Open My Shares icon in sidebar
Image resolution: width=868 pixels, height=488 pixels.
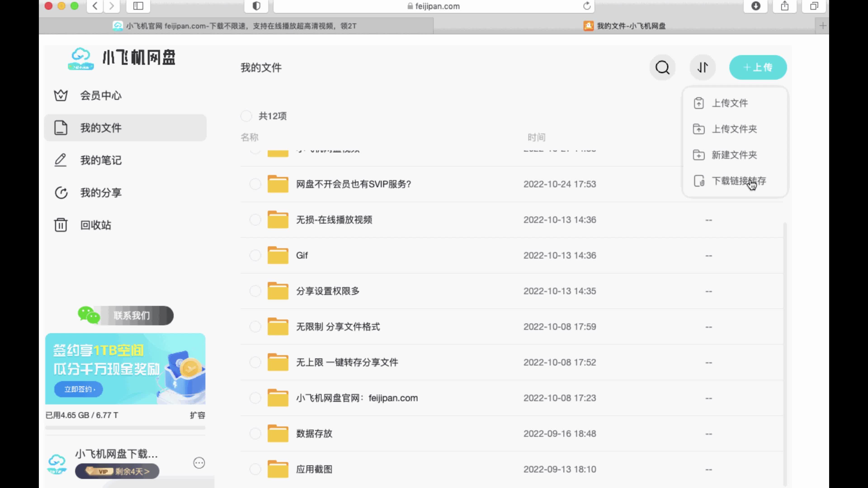[61, 193]
